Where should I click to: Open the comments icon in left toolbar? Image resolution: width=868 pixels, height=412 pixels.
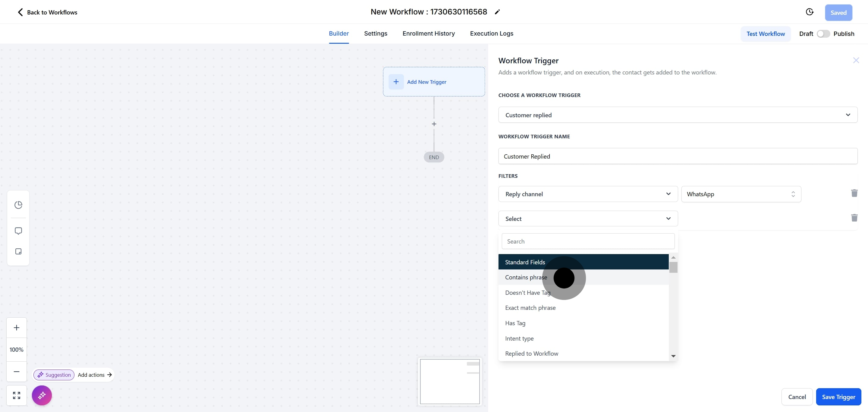[18, 231]
